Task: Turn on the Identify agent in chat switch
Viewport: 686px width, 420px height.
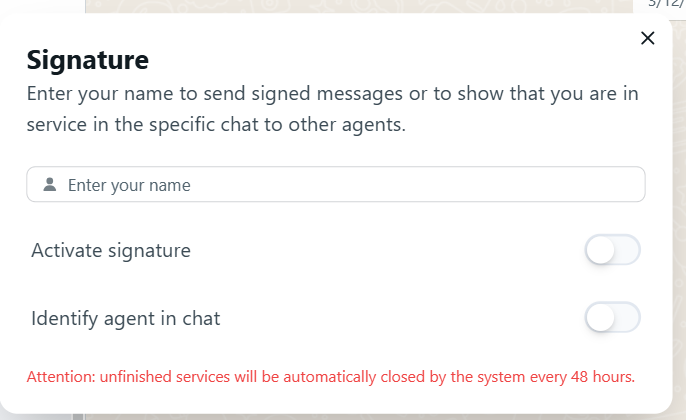Action: pyautogui.click(x=612, y=319)
